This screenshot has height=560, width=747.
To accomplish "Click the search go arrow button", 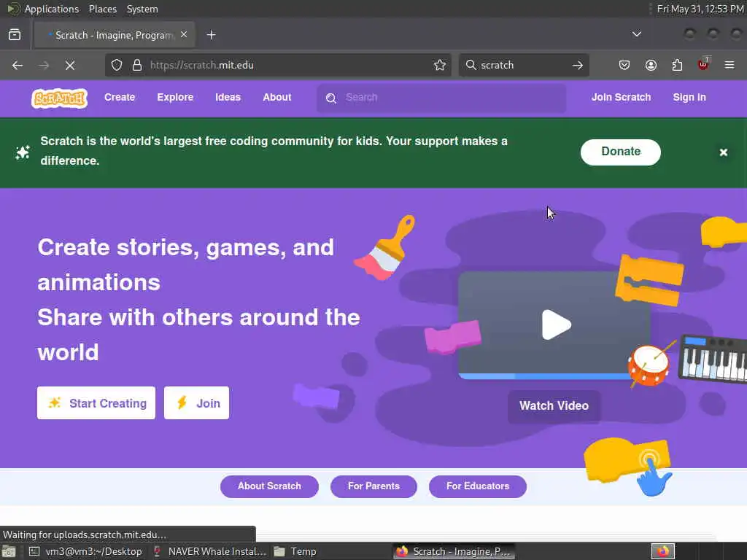I will [x=578, y=65].
